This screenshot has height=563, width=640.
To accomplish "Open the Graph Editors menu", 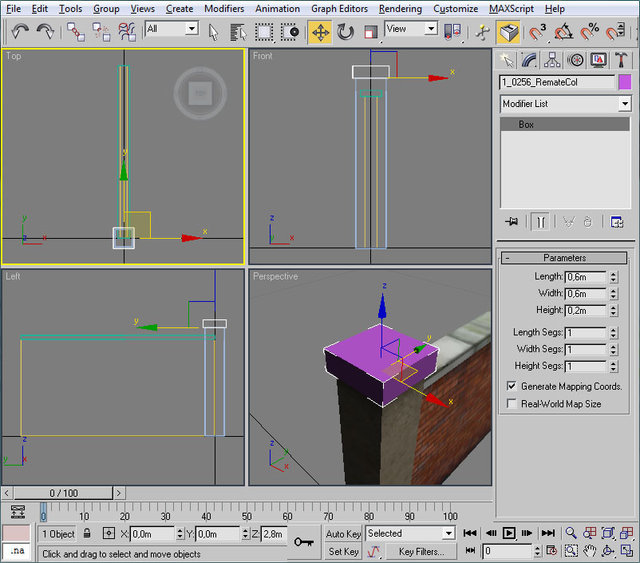I will coord(339,8).
